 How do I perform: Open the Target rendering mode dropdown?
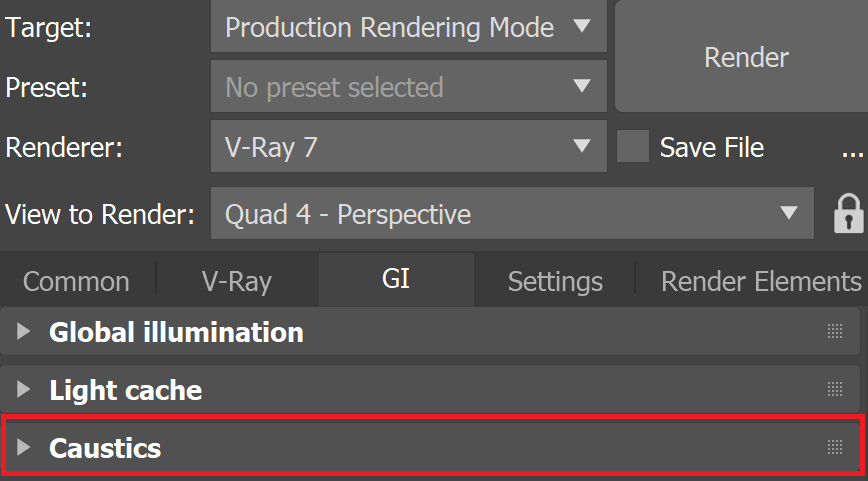pos(409,27)
